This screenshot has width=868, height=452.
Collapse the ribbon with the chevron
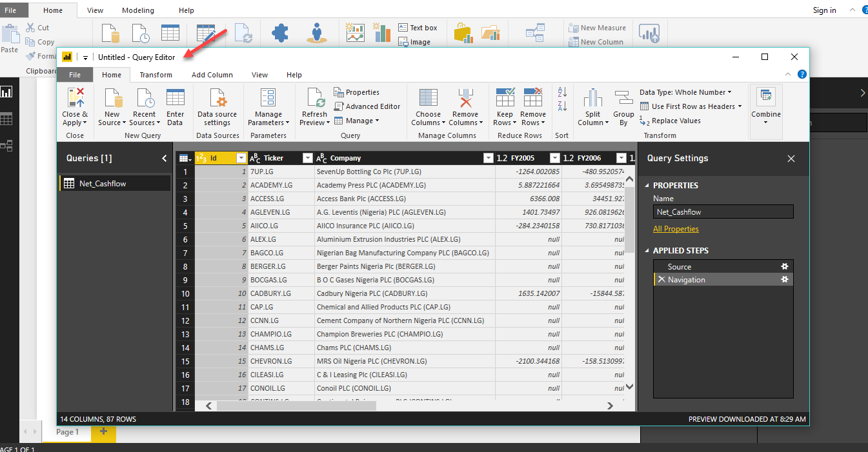coord(787,74)
